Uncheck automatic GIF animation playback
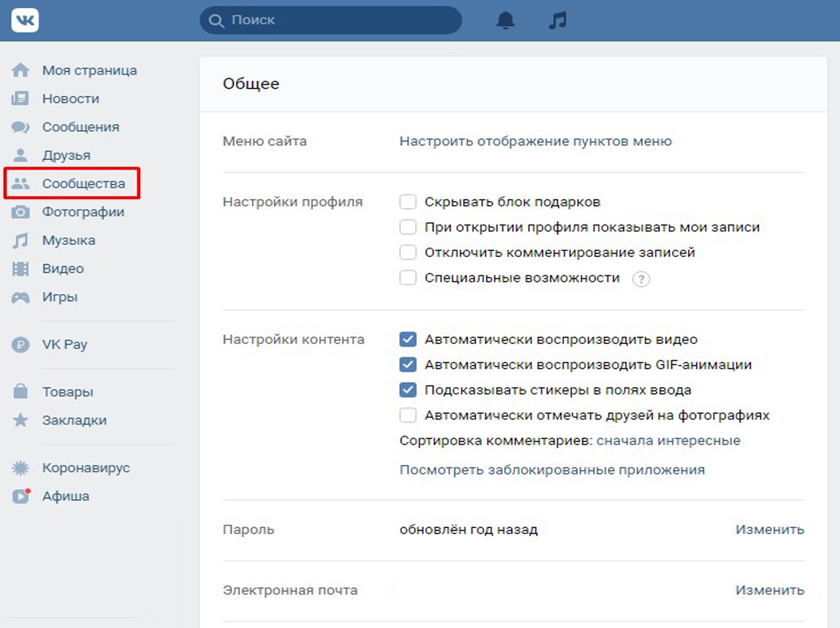 tap(407, 365)
